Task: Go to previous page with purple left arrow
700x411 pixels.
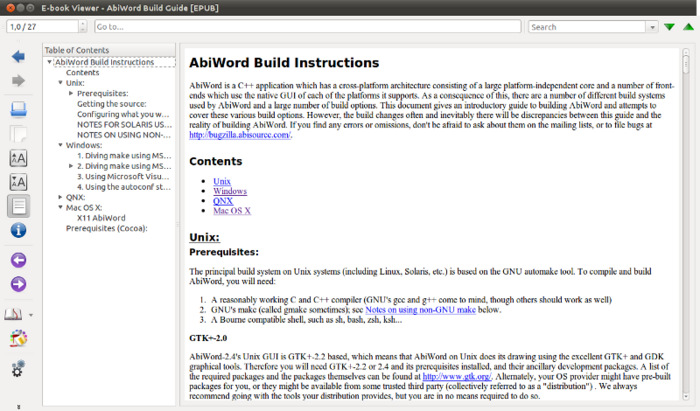Action: pos(18,260)
